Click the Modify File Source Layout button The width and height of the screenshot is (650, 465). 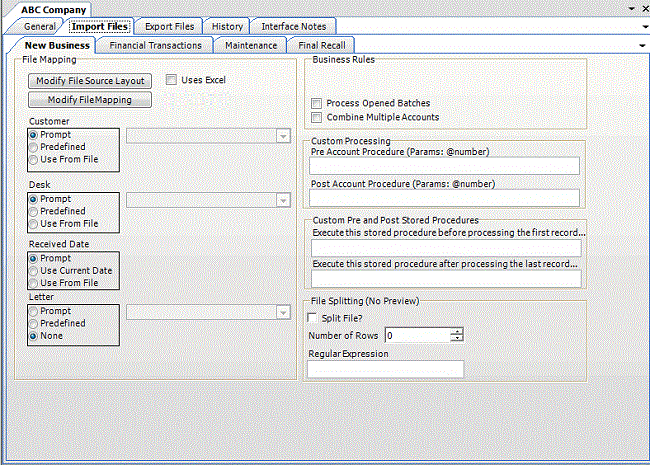(90, 80)
